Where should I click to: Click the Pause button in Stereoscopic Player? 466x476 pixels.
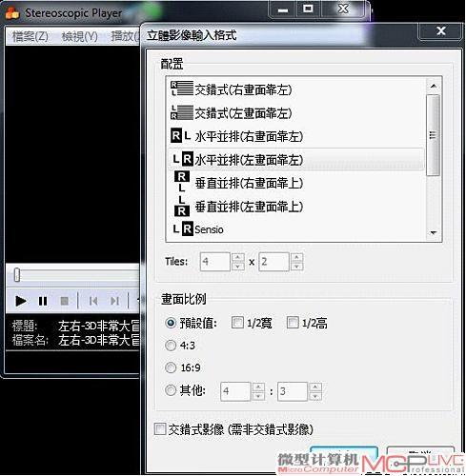43,301
